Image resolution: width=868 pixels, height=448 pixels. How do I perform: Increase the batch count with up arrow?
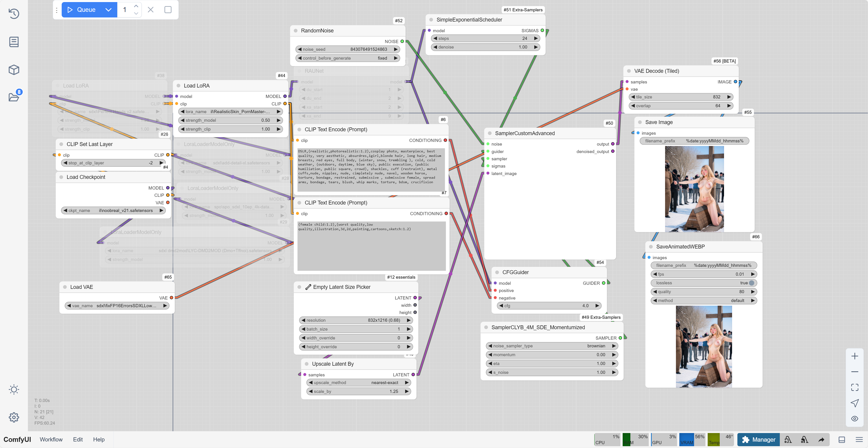[136, 6]
